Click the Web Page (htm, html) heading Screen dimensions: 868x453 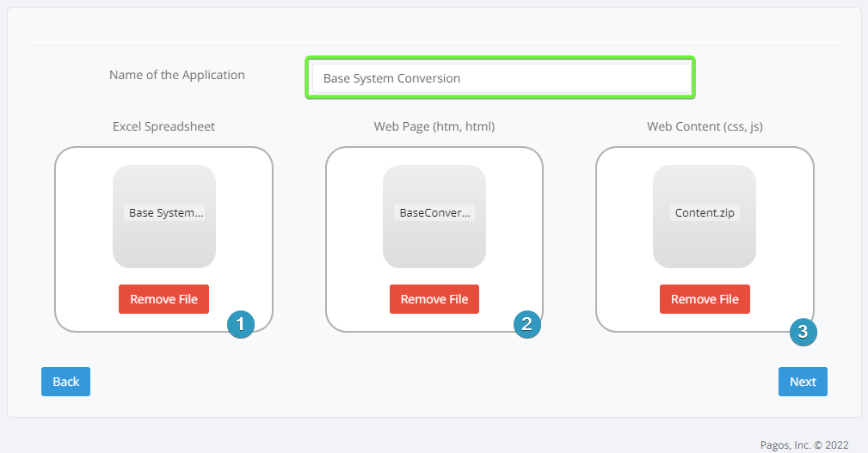(x=434, y=126)
